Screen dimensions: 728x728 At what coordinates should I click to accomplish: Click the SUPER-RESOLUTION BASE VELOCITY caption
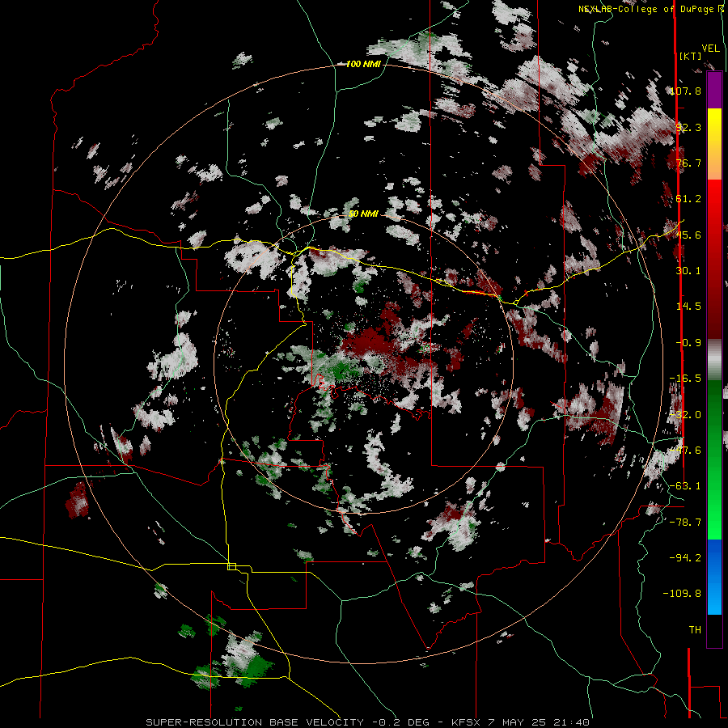click(x=255, y=722)
